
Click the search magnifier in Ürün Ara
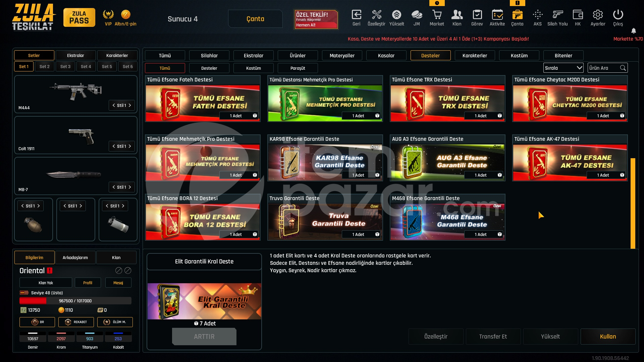pos(623,68)
